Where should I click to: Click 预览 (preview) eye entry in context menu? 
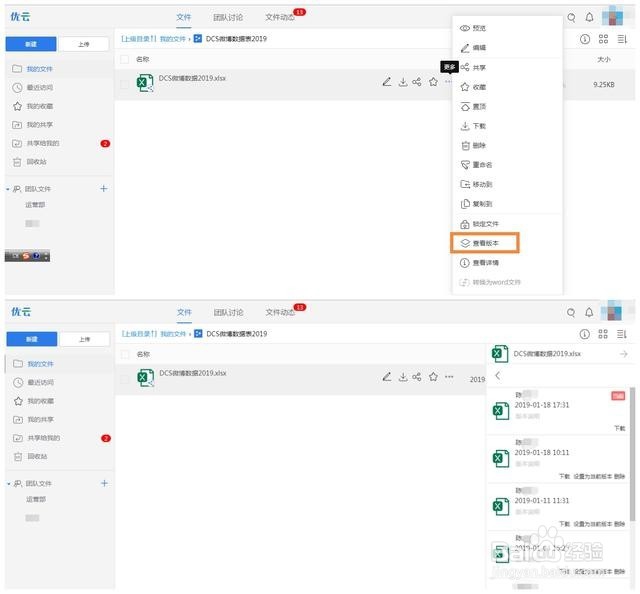point(473,28)
